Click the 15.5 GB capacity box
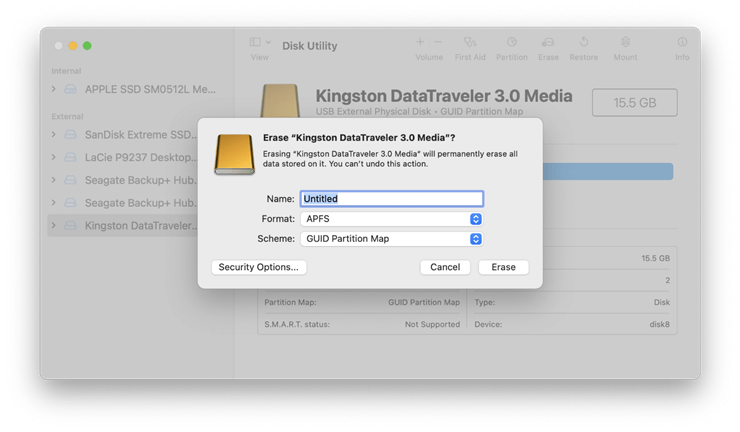Viewport: 740px width, 432px height. [635, 102]
